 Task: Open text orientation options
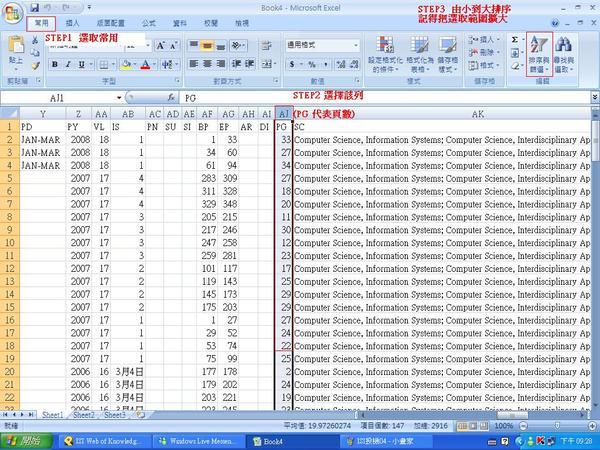point(238,46)
